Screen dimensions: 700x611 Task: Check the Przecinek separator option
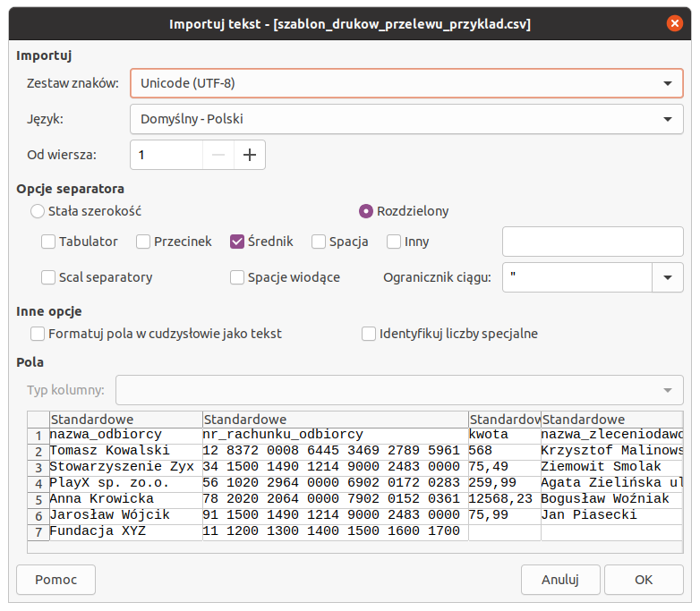[x=143, y=242]
